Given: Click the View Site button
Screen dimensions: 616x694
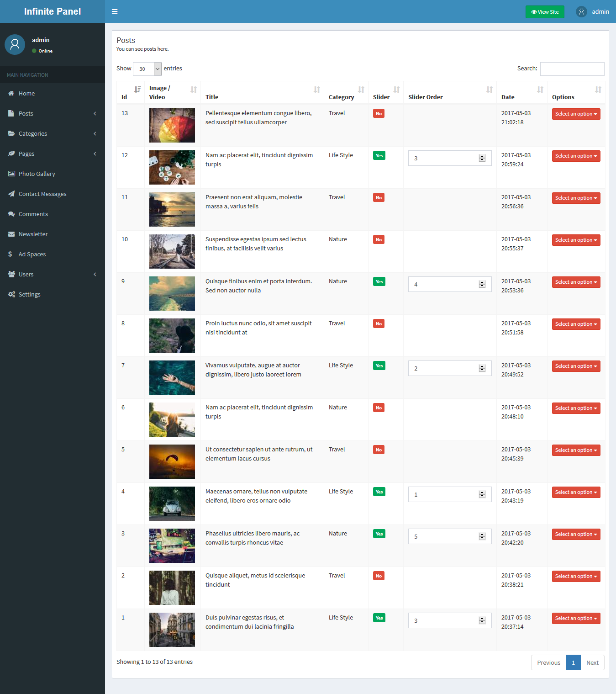Looking at the screenshot, I should (545, 11).
